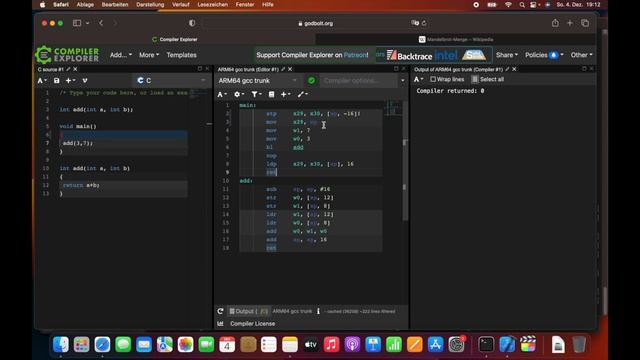
Task: Click the 'add' label link in assembly line 6
Action: pyautogui.click(x=298, y=147)
